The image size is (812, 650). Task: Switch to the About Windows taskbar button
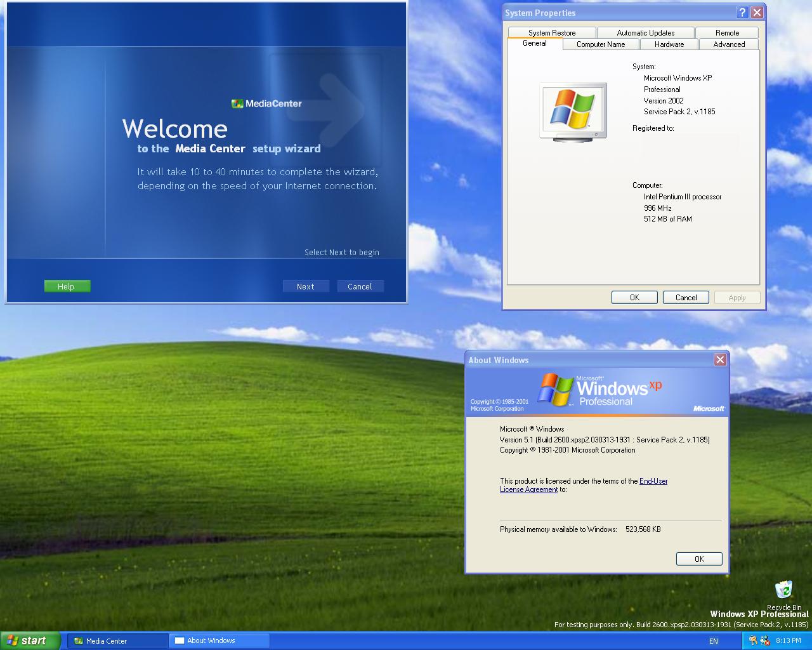click(x=219, y=640)
